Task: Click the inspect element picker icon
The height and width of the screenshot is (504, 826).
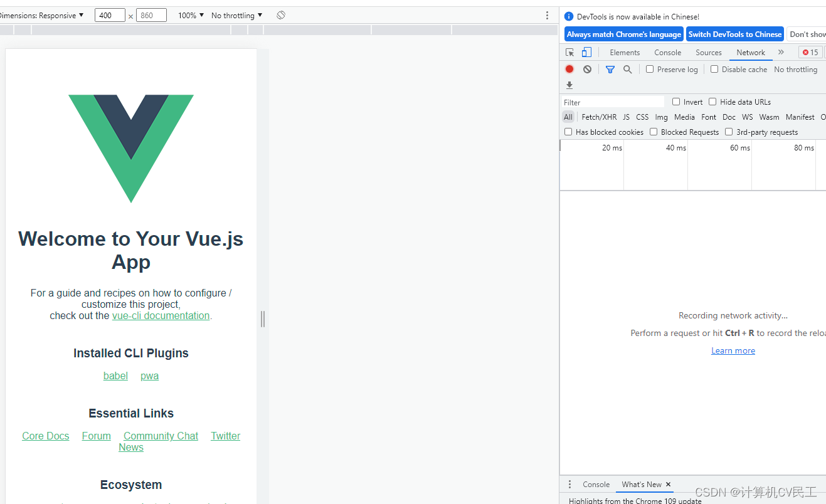Action: [569, 53]
